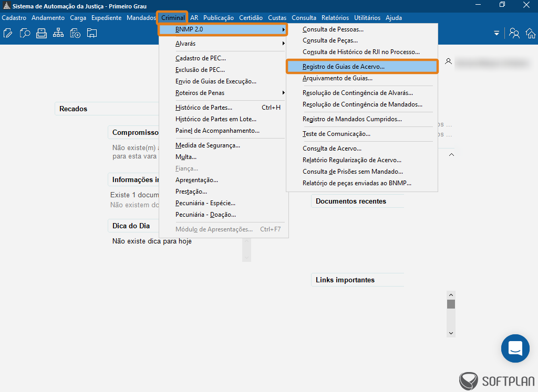This screenshot has width=538, height=392.
Task: Select Consulta de Pessoas in submenu
Action: click(362, 29)
